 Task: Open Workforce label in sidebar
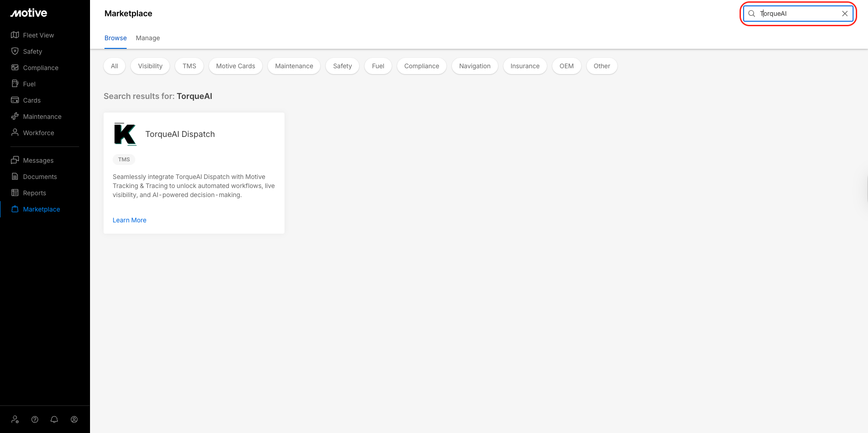pos(38,133)
